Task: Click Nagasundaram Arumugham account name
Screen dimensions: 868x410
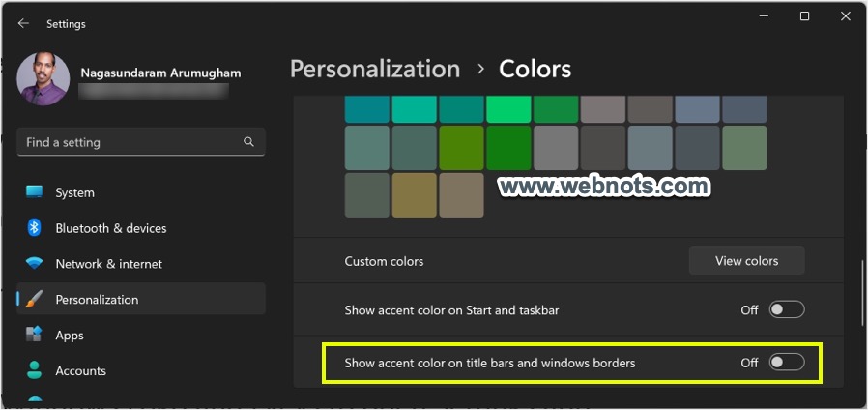Action: (x=161, y=73)
